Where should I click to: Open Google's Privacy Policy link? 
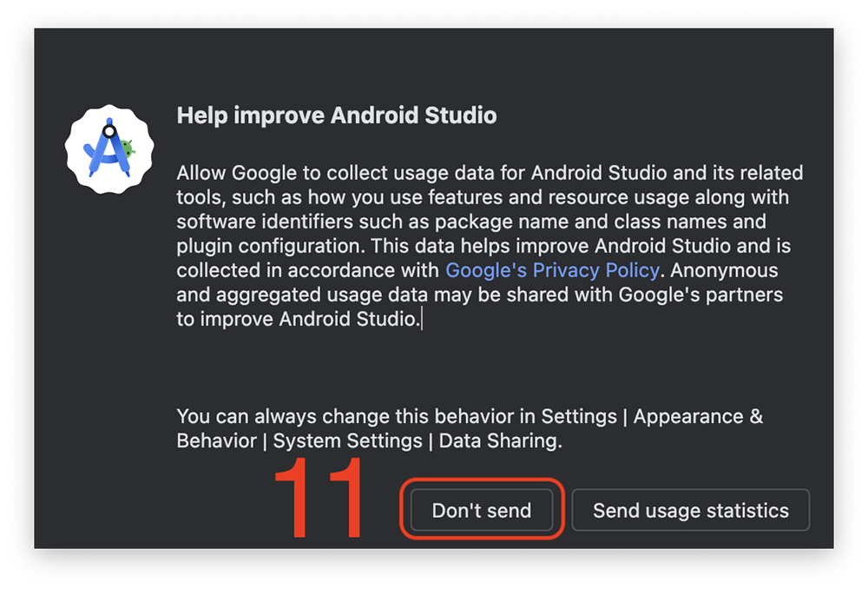[552, 270]
